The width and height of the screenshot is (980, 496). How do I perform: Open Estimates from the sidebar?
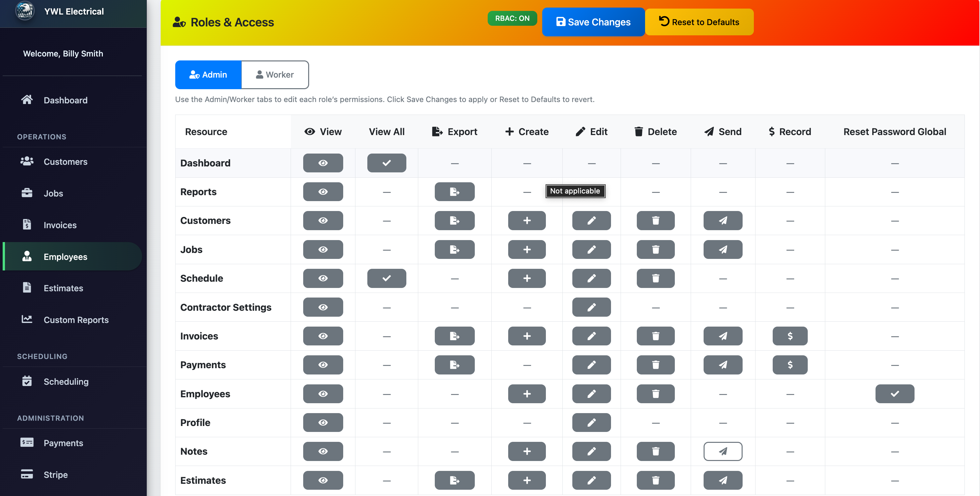[63, 288]
